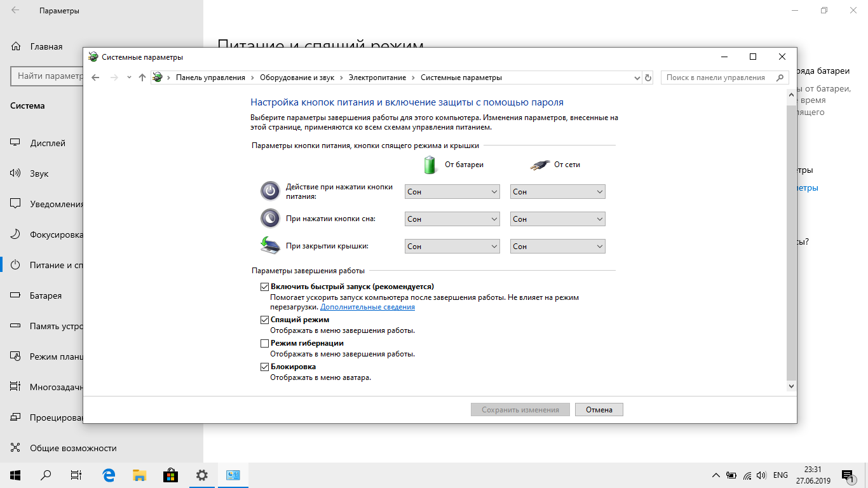
Task: Click the Task View icon on taskbar
Action: [x=76, y=475]
